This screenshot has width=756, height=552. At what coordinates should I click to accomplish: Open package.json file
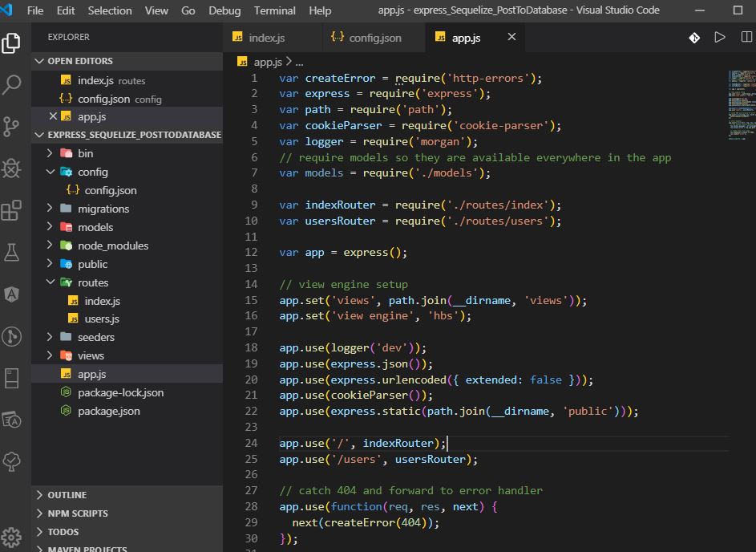click(x=127, y=411)
